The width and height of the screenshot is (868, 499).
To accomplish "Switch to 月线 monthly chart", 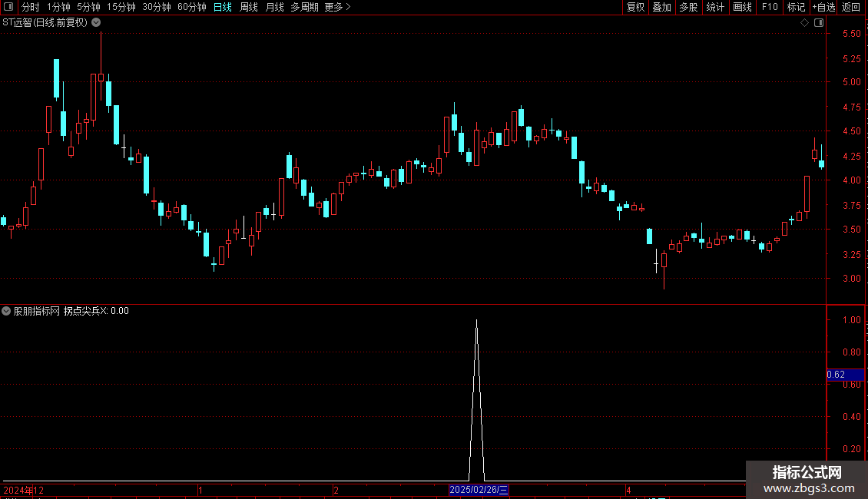I will pyautogui.click(x=274, y=7).
